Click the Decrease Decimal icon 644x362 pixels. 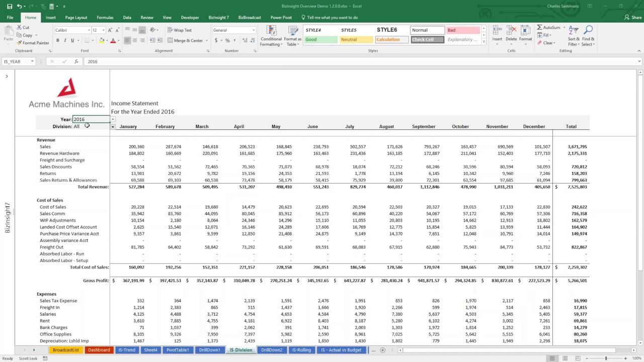(252, 40)
